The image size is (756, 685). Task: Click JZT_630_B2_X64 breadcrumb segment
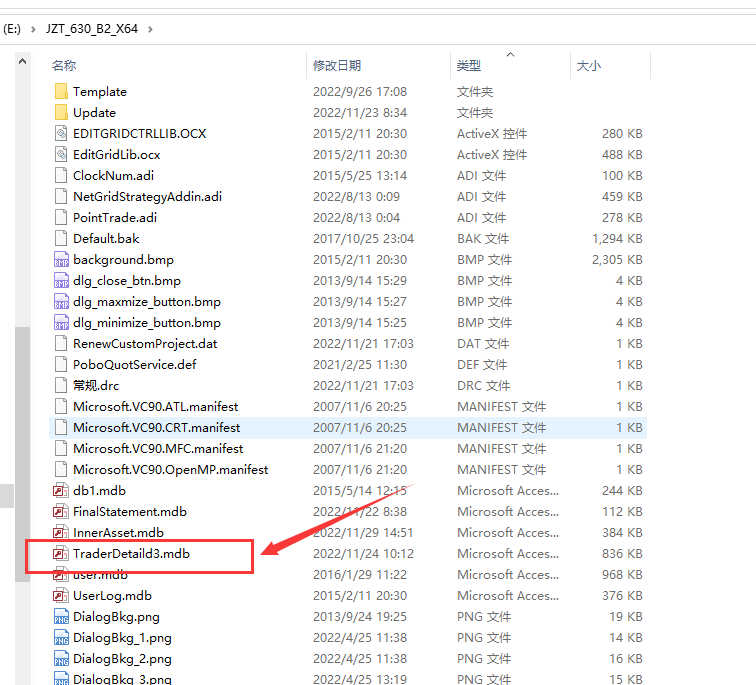click(x=92, y=29)
